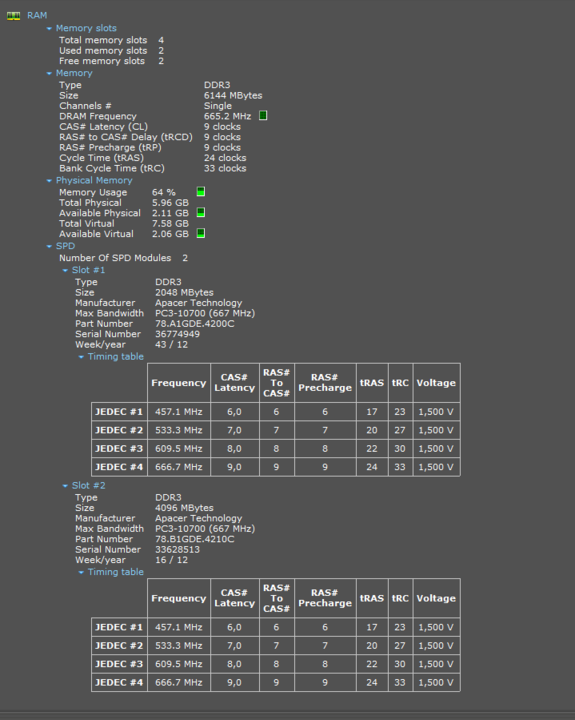Click the Voltage header in Slot #1 table
This screenshot has height=720, width=575.
(x=436, y=383)
